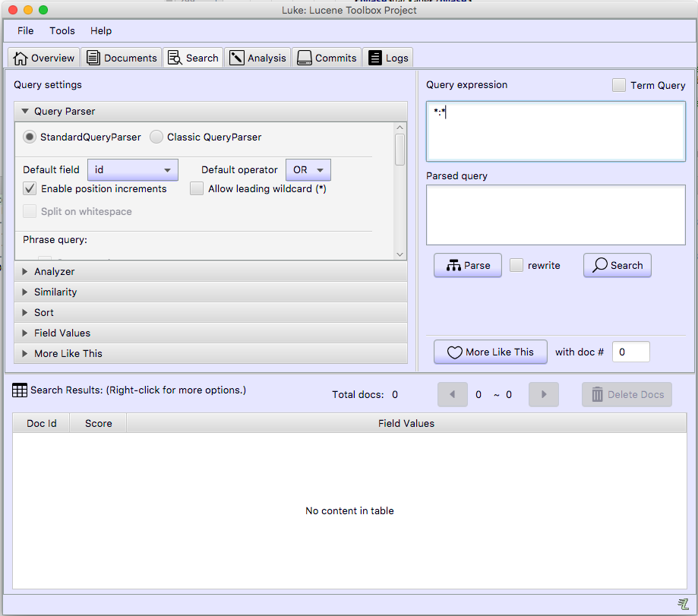Click the Delete Docs button
Image resolution: width=698 pixels, height=616 pixels.
[627, 394]
